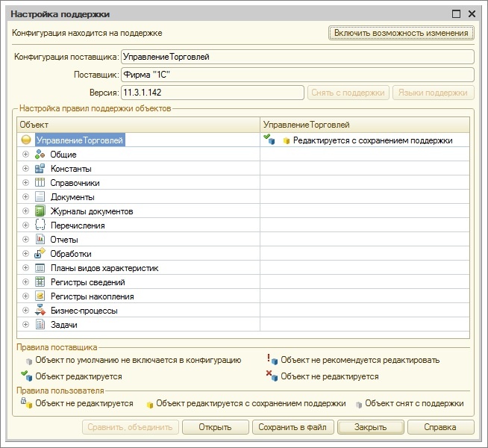Click the yellow УправлениеТорговлей root configuration icon
The width and height of the screenshot is (488, 448).
tap(26, 140)
